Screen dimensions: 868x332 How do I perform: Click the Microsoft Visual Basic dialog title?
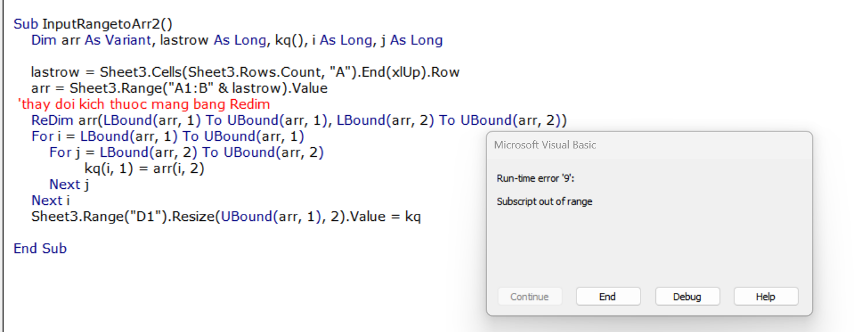[545, 145]
